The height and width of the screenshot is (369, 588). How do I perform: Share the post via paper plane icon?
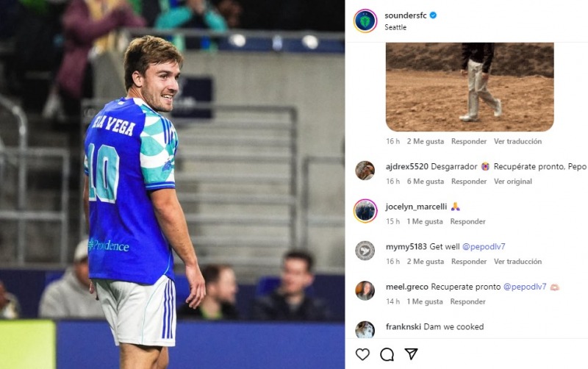coord(411,354)
